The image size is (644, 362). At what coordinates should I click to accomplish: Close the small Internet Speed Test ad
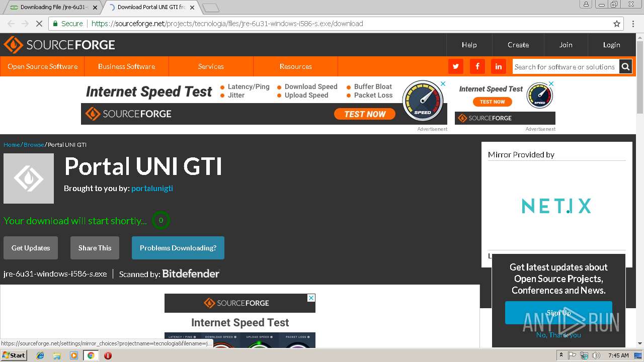pyautogui.click(x=551, y=83)
